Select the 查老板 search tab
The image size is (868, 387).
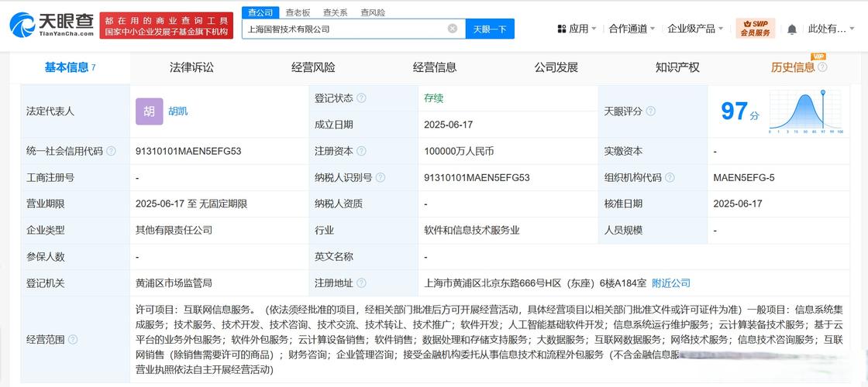298,12
